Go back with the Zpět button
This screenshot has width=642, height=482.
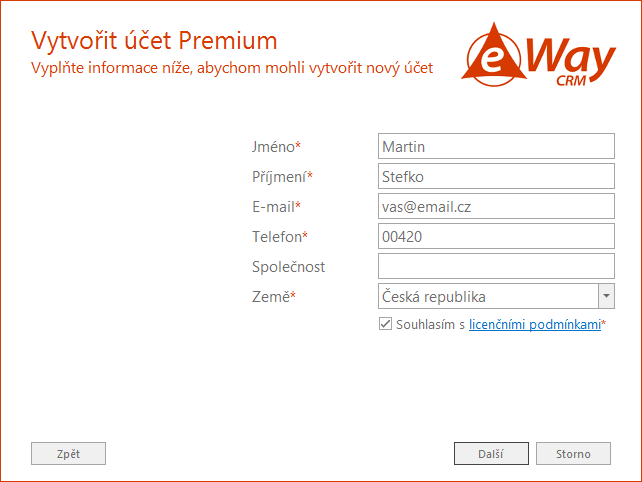(68, 453)
